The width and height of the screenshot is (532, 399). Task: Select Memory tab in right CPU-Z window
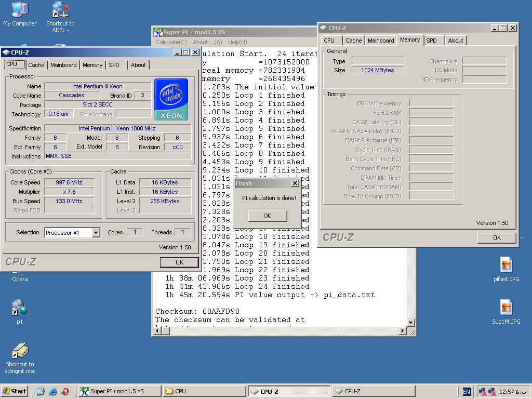click(x=410, y=39)
